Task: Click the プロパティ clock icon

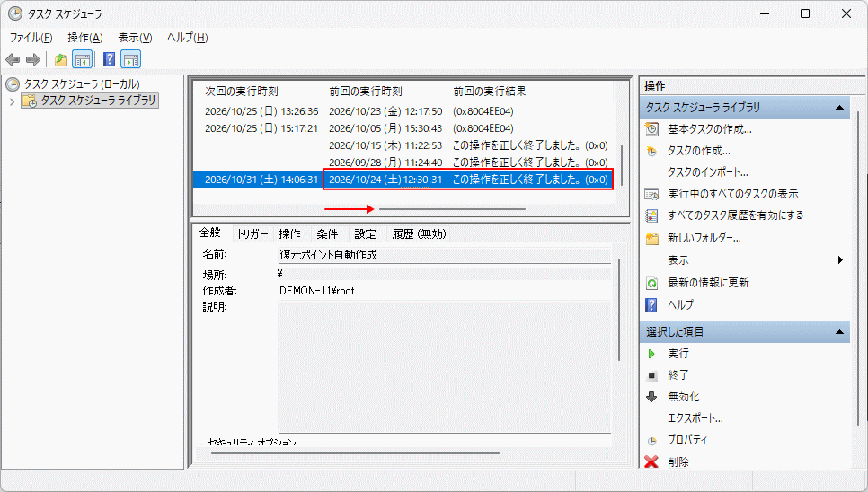Action: click(652, 441)
